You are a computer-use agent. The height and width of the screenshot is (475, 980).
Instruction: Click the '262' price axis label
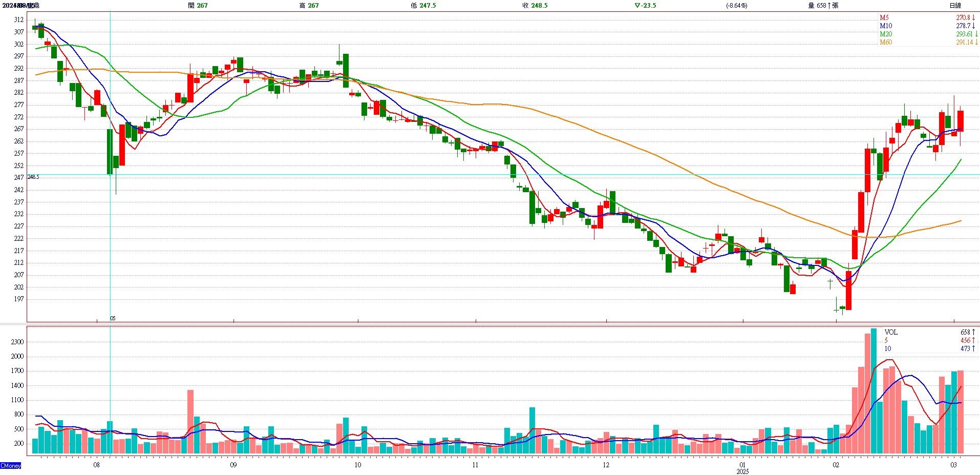(x=19, y=141)
